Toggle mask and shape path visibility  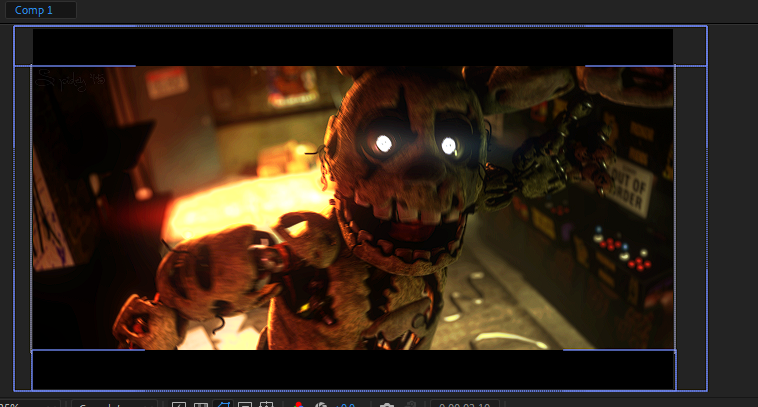(223, 404)
